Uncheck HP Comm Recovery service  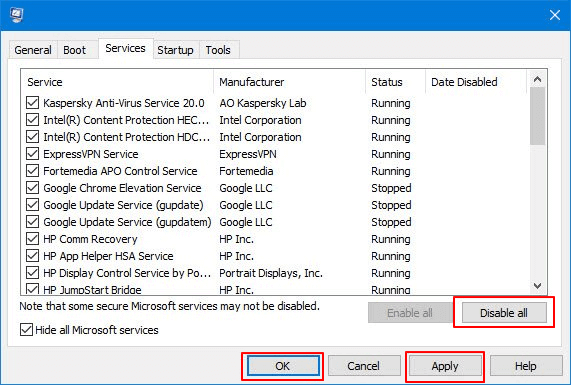tap(32, 239)
